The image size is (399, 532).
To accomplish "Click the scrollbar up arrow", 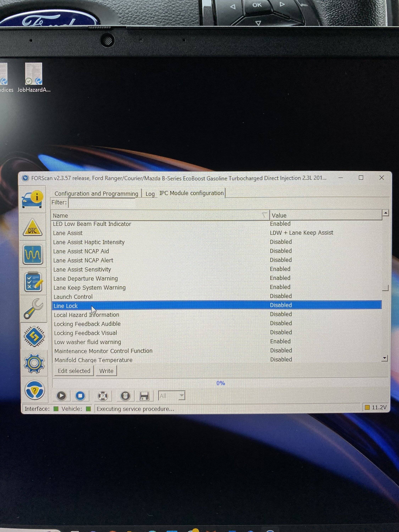I will (386, 213).
